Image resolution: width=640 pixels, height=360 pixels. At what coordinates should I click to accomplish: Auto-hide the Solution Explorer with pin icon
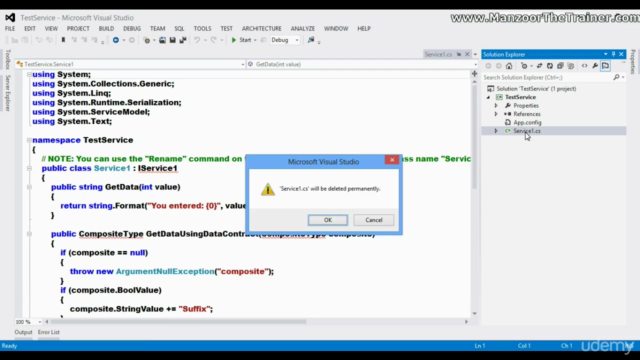(x=613, y=54)
